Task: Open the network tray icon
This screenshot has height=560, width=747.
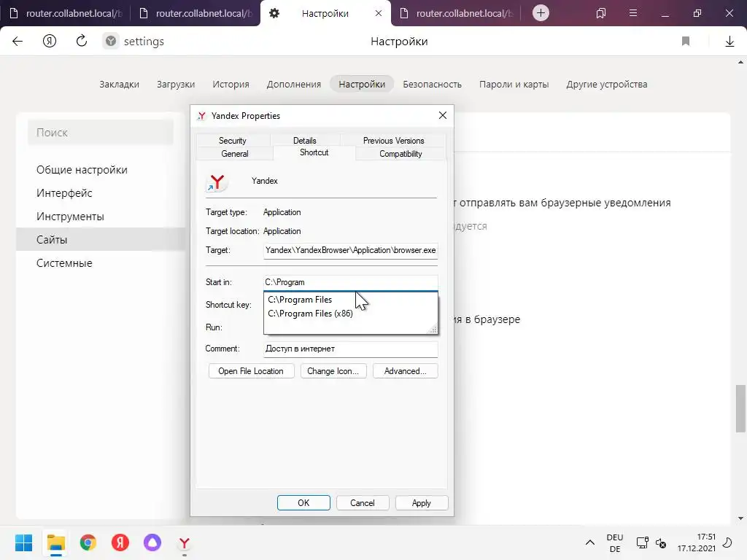Action: 642,542
